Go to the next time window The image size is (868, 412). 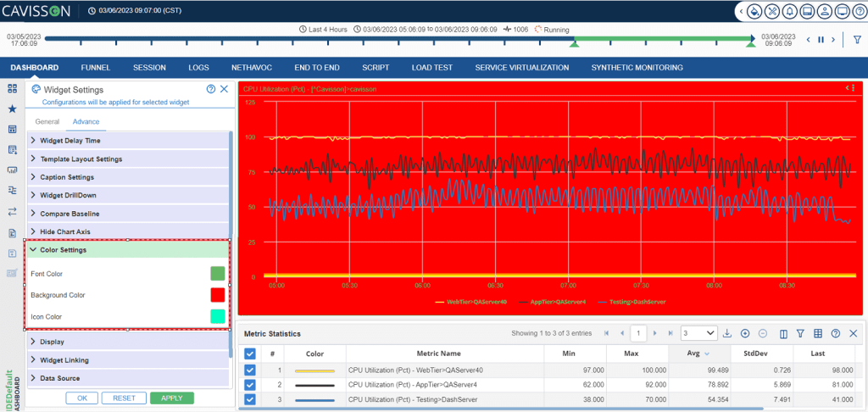pos(833,39)
